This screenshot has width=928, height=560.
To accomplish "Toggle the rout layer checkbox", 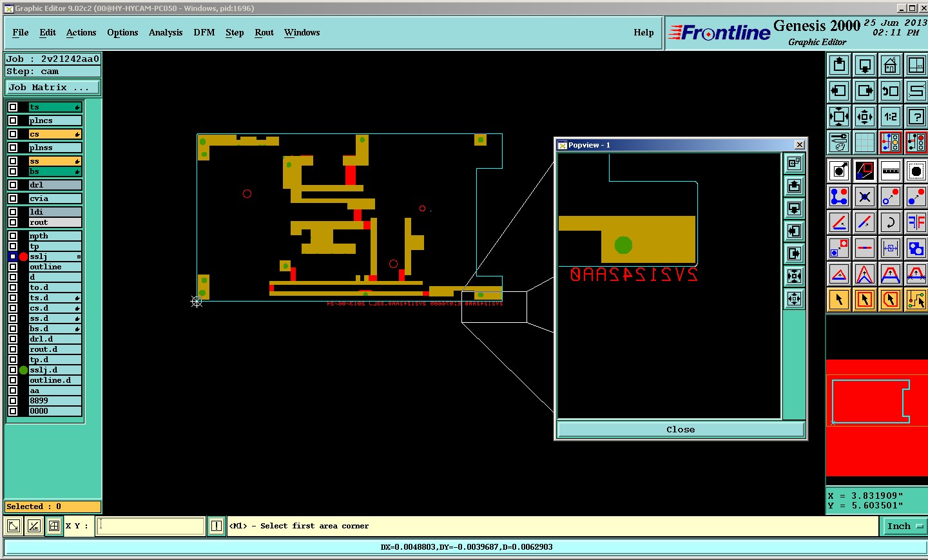I will [13, 222].
